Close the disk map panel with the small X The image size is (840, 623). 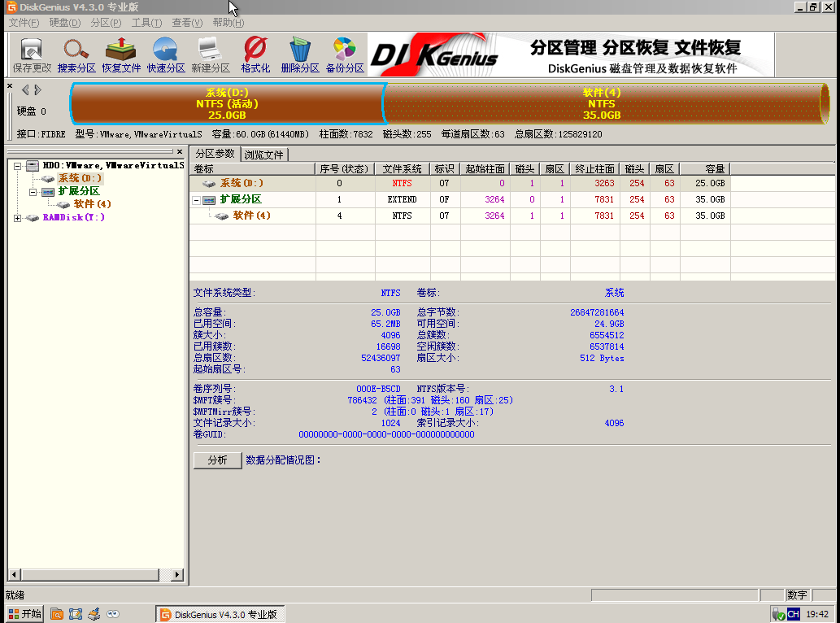pyautogui.click(x=10, y=85)
